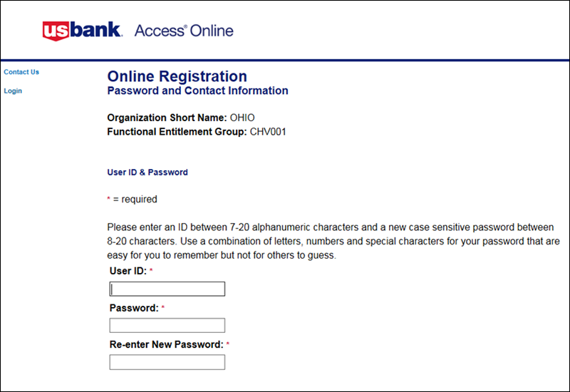Open the Contact Us link

[21, 72]
